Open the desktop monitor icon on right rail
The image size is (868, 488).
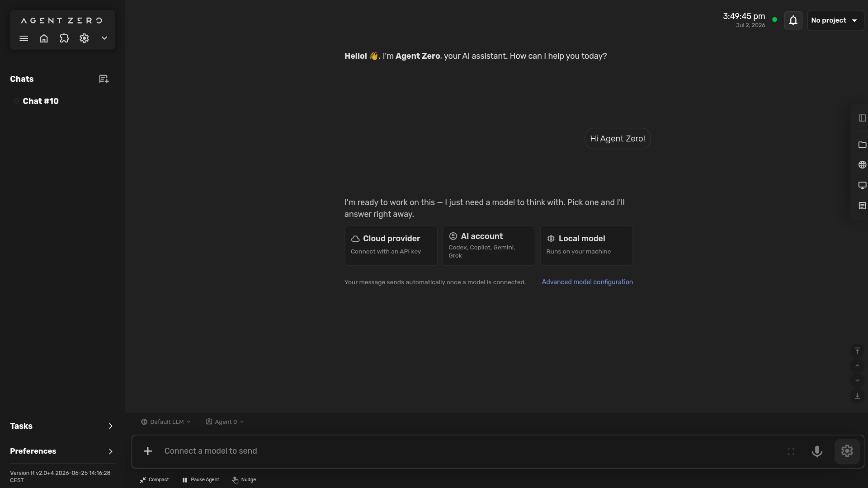pos(862,185)
